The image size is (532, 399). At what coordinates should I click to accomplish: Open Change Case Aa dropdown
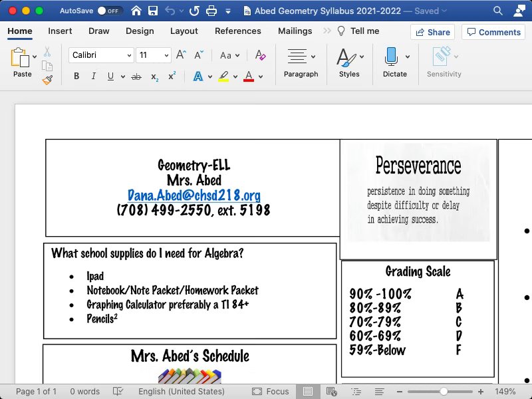pyautogui.click(x=229, y=55)
